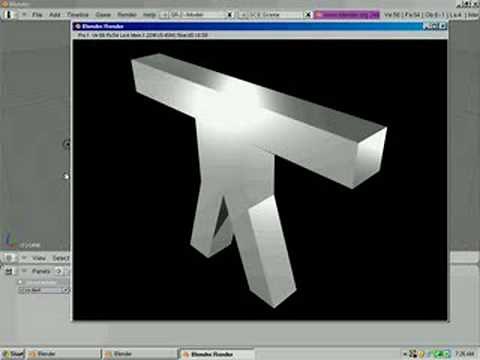Open the dropdown field in buttons panel
Image resolution: width=480 pixels, height=360 pixels.
click(44, 290)
